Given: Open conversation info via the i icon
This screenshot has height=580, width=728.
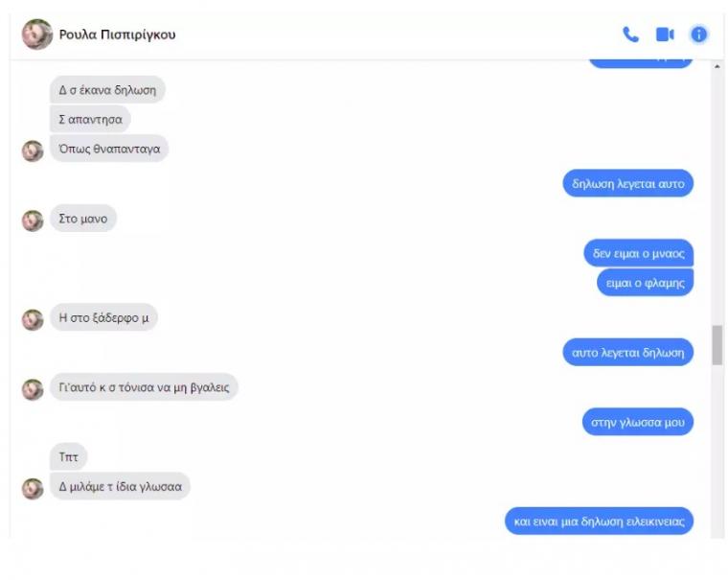Looking at the screenshot, I should click(x=698, y=35).
